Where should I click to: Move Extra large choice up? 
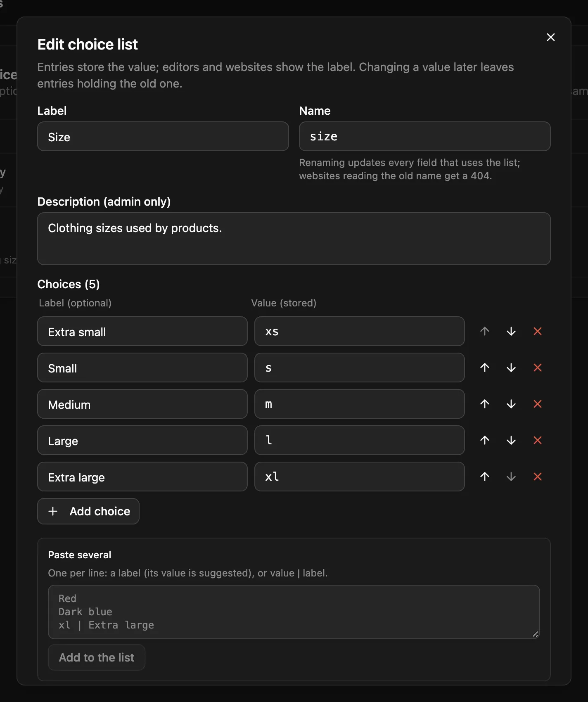(485, 477)
